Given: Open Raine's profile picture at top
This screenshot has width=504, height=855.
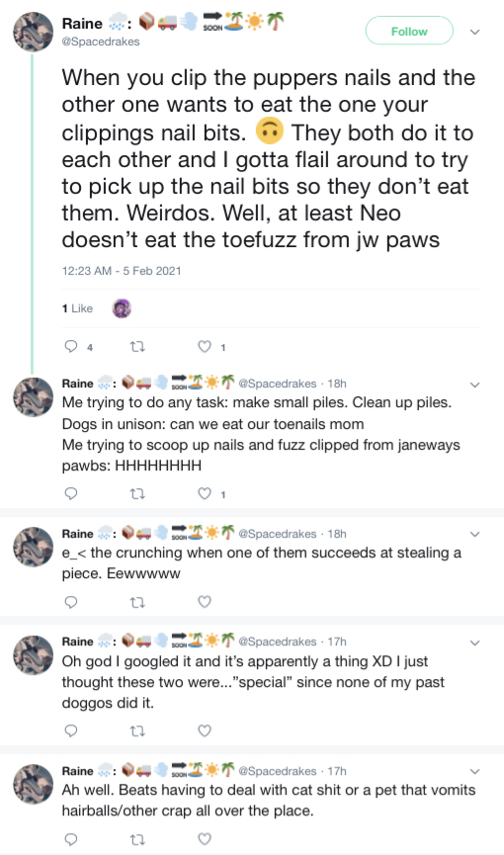Looking at the screenshot, I should 34,32.
